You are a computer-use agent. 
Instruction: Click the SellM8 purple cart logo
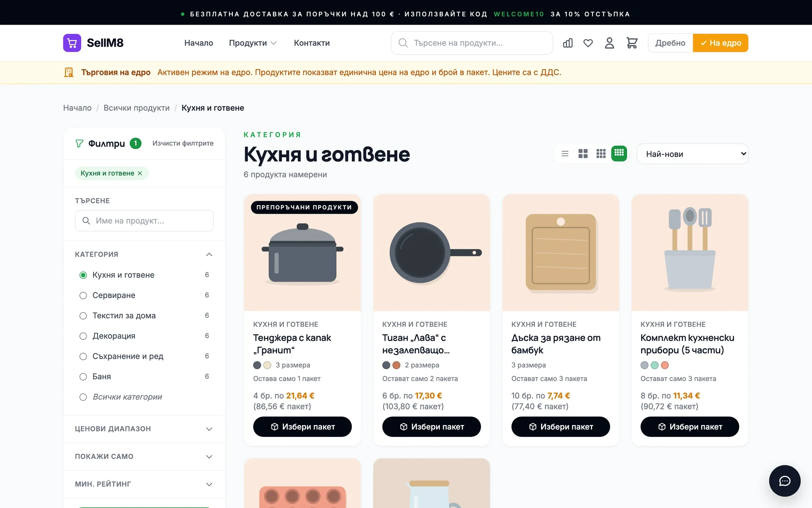[x=72, y=43]
